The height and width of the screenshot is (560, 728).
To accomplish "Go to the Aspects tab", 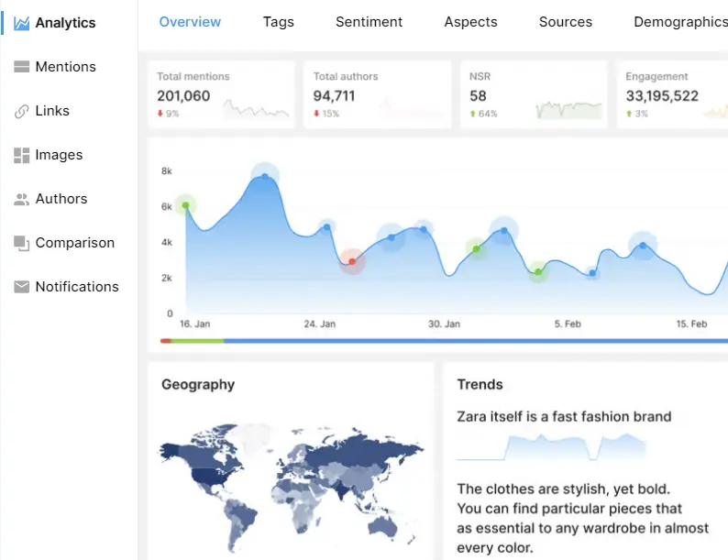I will [x=470, y=22].
